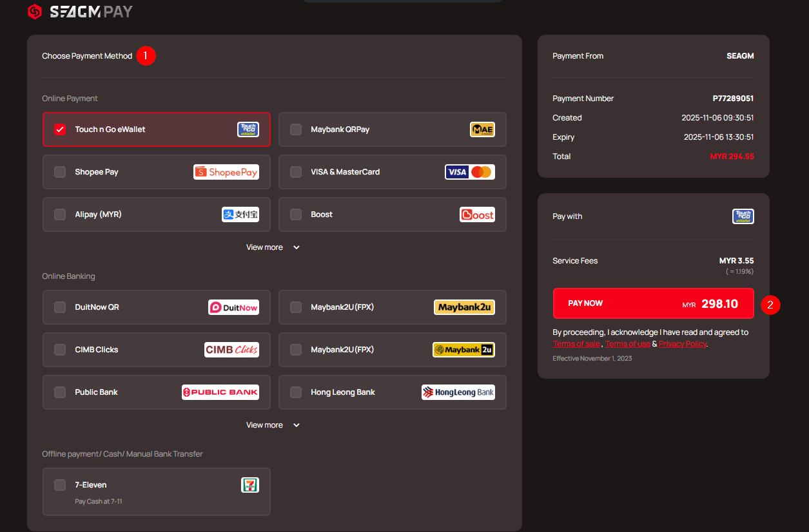
Task: Click the Hong Leong Bank logo
Action: click(x=458, y=392)
